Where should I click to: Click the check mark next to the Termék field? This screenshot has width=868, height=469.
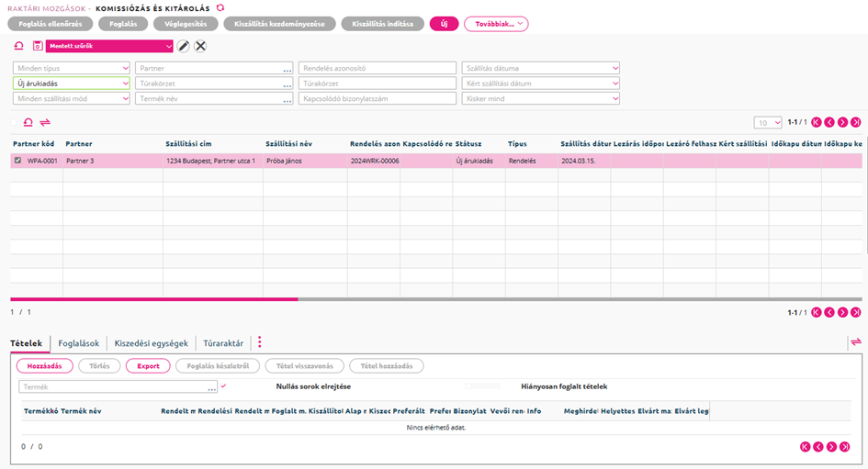coord(223,386)
